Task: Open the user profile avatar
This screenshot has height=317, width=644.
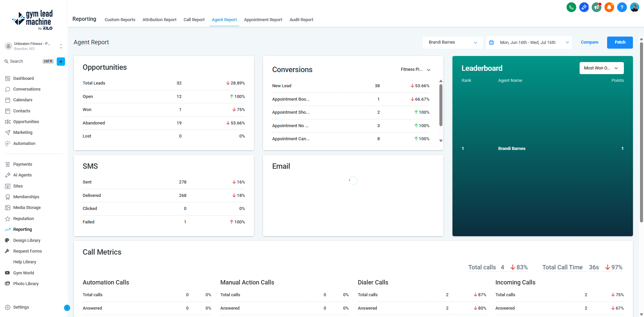Action: point(635,7)
